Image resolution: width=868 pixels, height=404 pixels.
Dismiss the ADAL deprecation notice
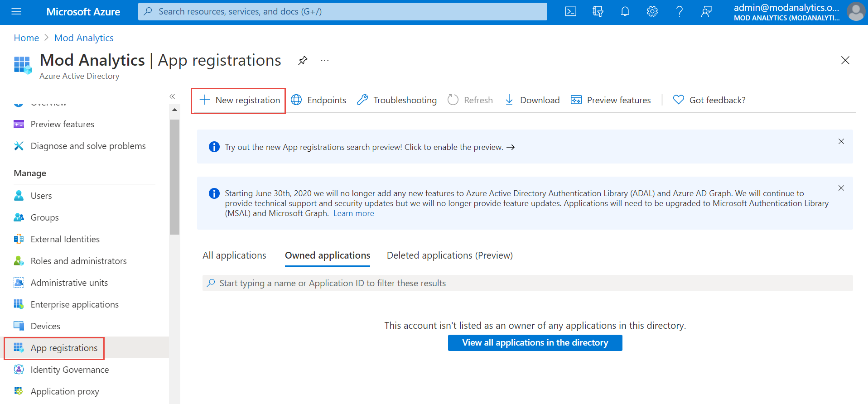pos(841,188)
